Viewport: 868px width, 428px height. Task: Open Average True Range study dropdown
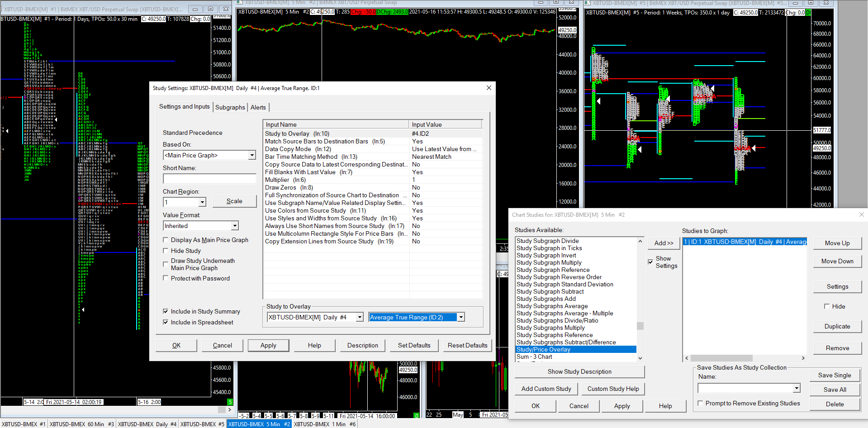(x=461, y=317)
